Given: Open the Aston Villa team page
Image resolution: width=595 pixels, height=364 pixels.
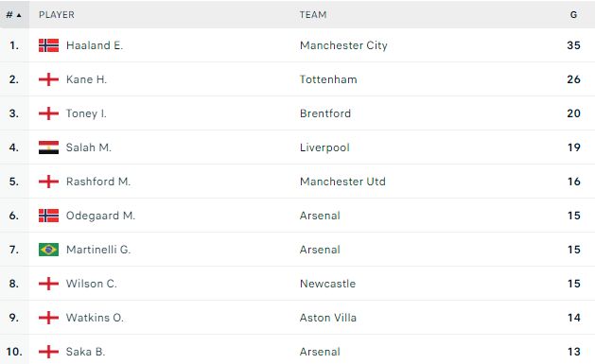Looking at the screenshot, I should [x=328, y=318].
